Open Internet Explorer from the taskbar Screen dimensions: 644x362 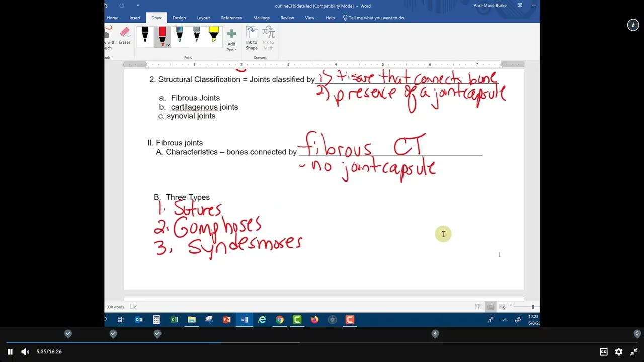coord(262,320)
